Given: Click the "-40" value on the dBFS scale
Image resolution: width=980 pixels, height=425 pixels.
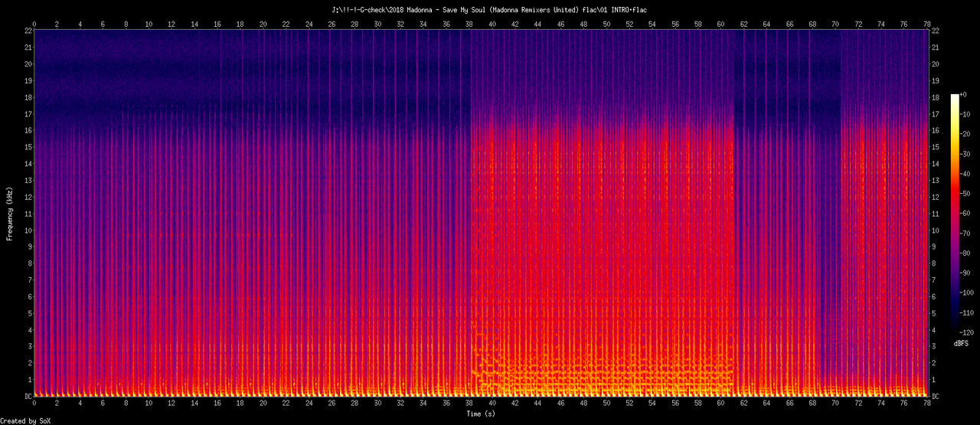Looking at the screenshot, I should pyautogui.click(x=965, y=174).
